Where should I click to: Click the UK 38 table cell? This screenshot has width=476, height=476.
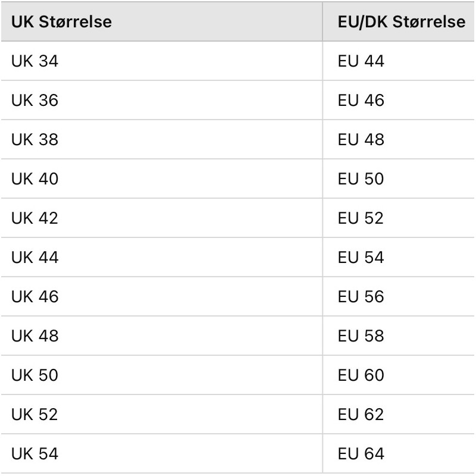click(x=162, y=139)
